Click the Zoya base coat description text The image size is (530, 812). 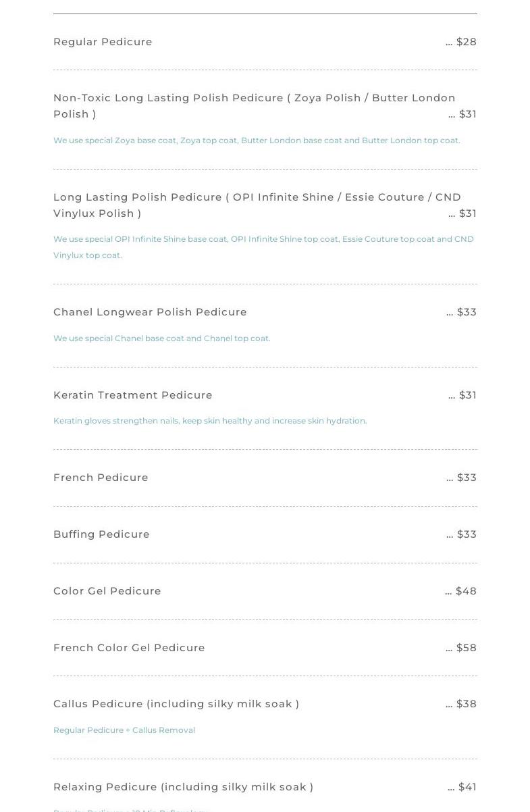[x=257, y=141]
